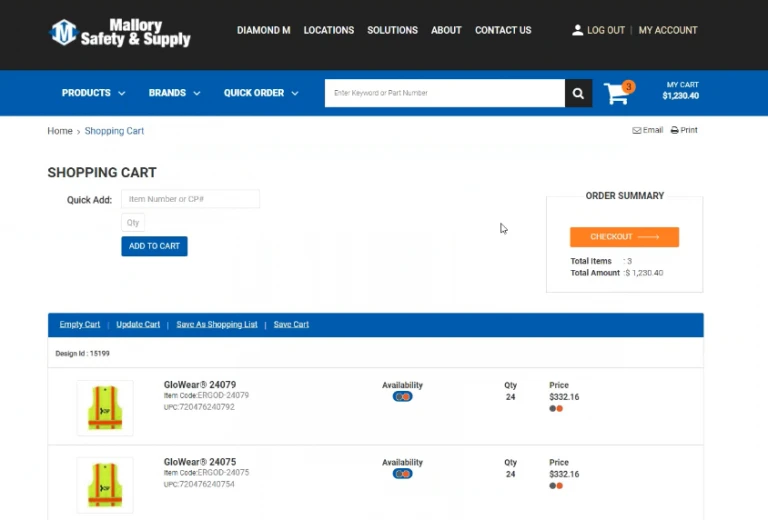Open the shopping cart icon with badge
Image resolution: width=768 pixels, height=520 pixels.
pyautogui.click(x=619, y=93)
